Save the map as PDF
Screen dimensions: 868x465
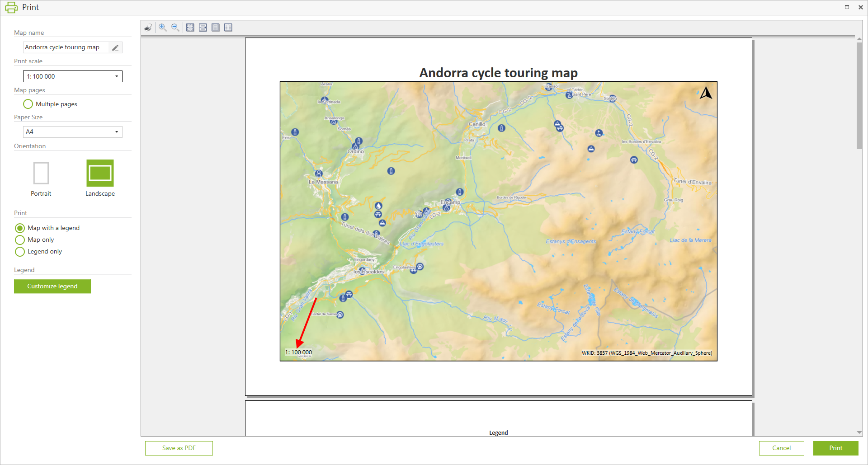179,448
